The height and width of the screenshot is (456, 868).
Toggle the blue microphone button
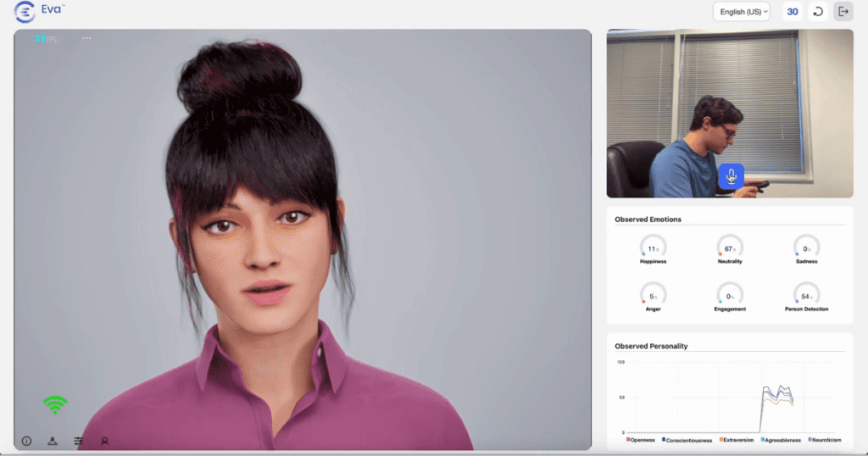[x=731, y=176]
